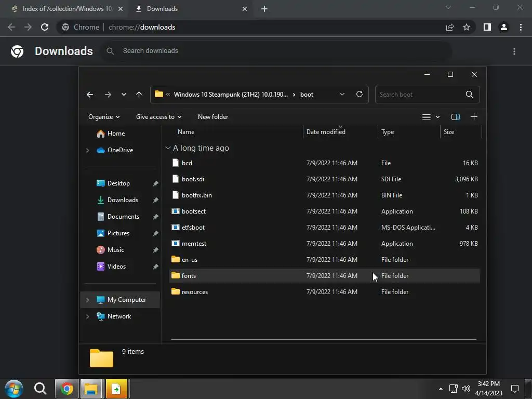Screen dimensions: 532x399
Task: Expand the My Computer node
Action: (x=87, y=300)
